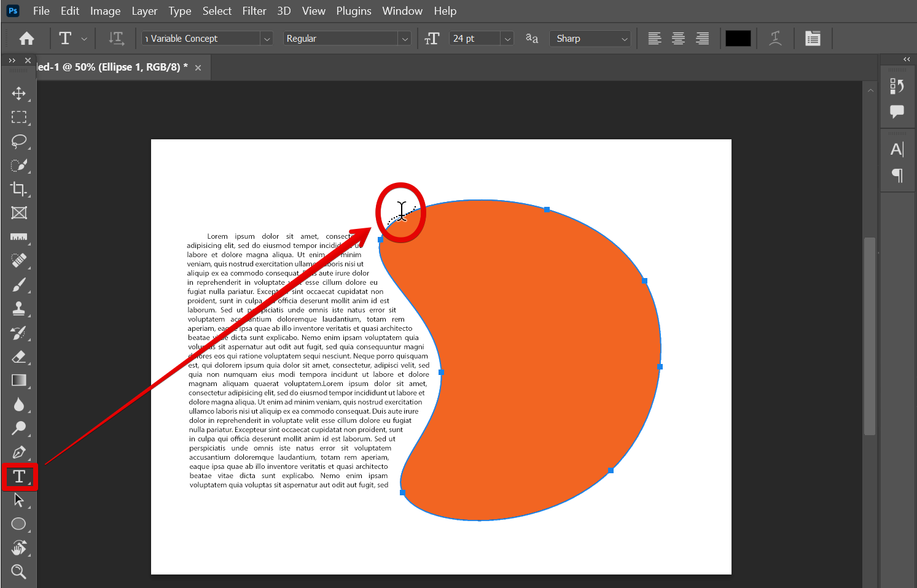Open the Layer menu
The image size is (917, 588).
[144, 11]
